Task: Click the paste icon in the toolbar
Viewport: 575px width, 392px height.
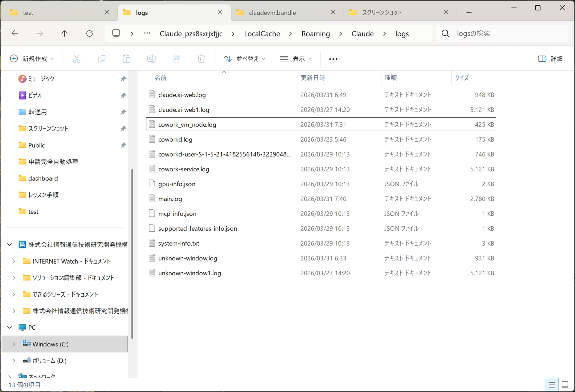Action: pos(126,59)
